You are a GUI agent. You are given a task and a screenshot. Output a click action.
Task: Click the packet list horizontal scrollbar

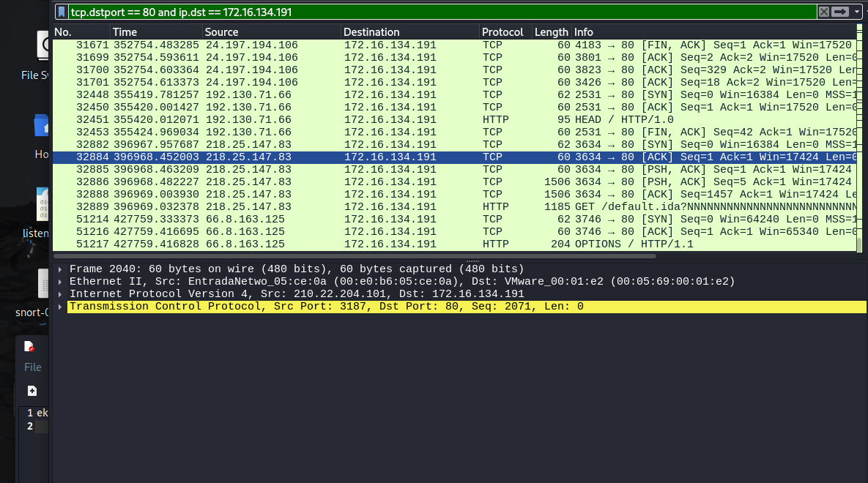pyautogui.click(x=355, y=256)
